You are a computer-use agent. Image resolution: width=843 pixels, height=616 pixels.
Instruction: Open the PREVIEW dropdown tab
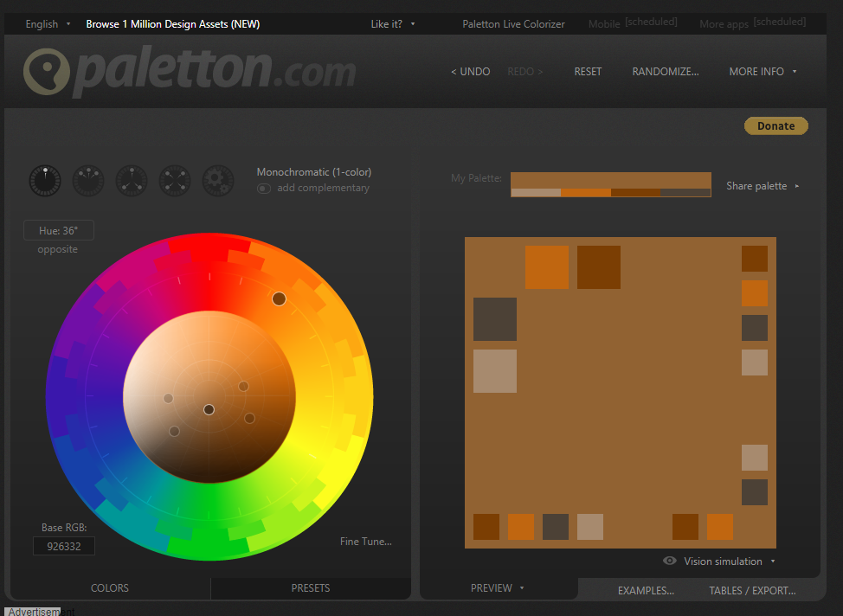(498, 588)
